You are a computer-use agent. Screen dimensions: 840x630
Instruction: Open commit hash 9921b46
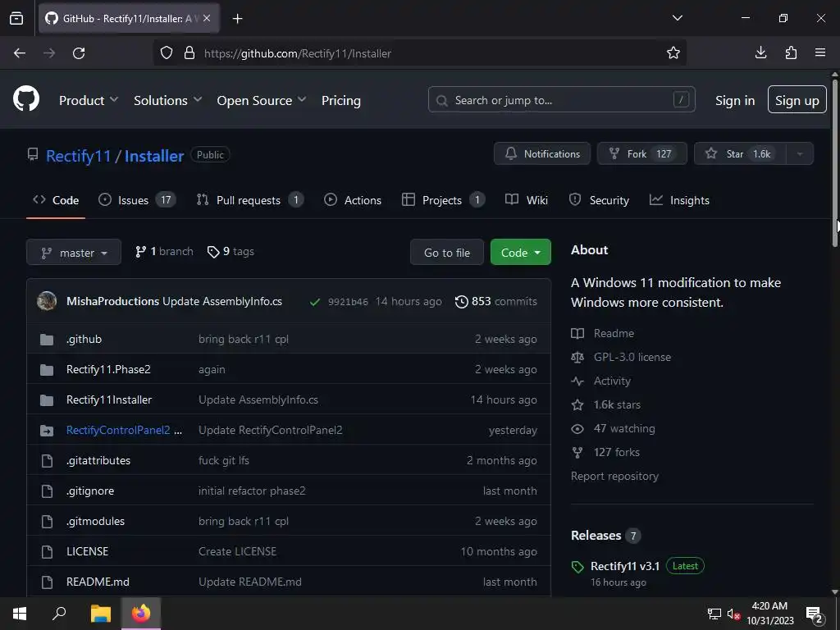point(348,302)
